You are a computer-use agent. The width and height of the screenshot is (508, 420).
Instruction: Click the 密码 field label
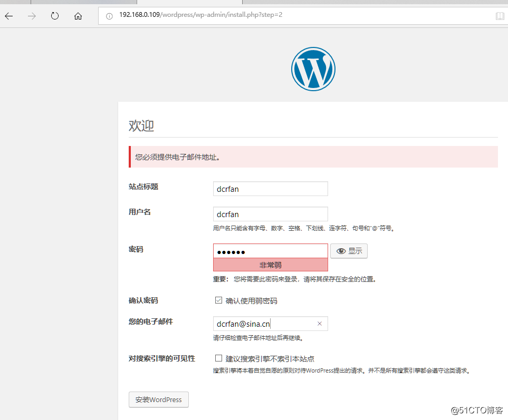click(x=136, y=249)
